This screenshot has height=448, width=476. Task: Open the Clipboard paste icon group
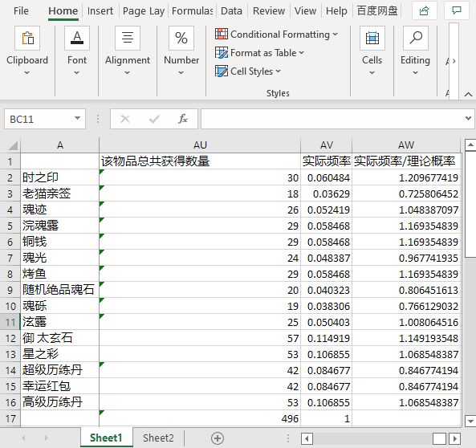pyautogui.click(x=27, y=39)
